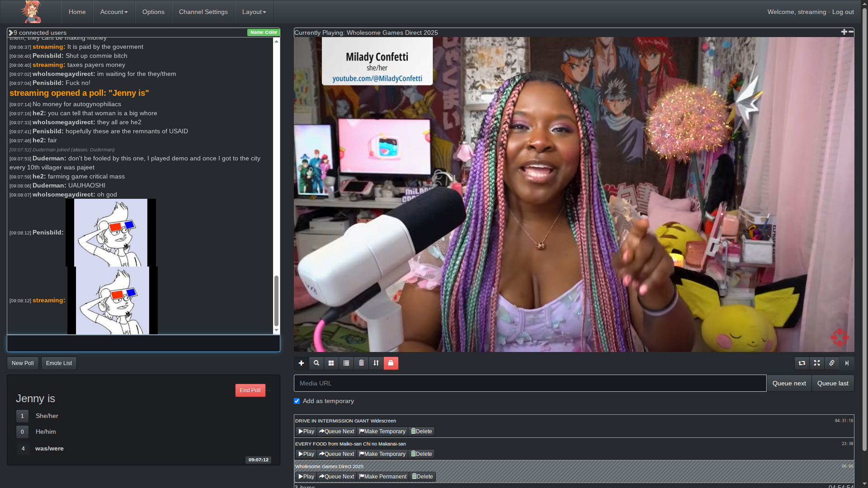Click the reload media retweet icon
This screenshot has width=868, height=488.
(802, 363)
